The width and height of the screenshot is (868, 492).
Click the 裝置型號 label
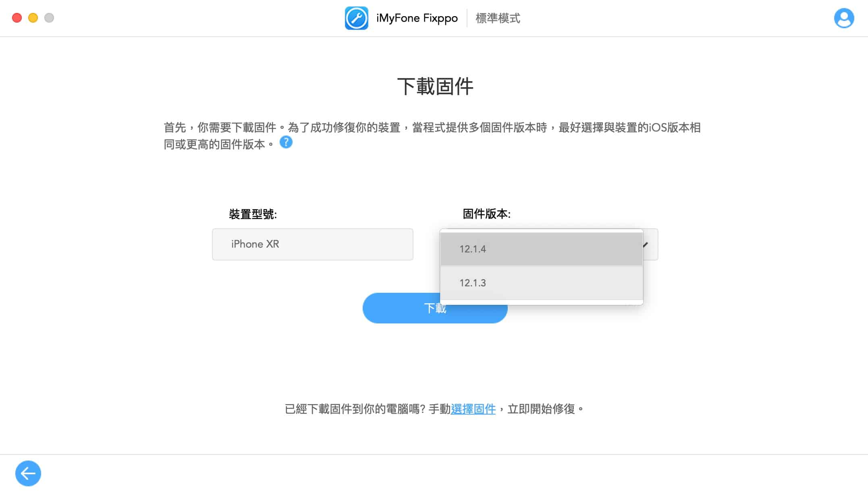pyautogui.click(x=253, y=214)
